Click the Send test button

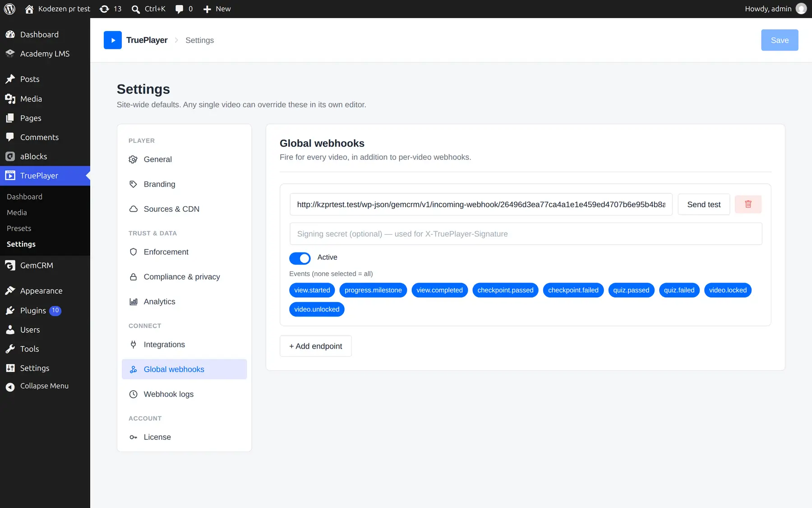pos(704,205)
